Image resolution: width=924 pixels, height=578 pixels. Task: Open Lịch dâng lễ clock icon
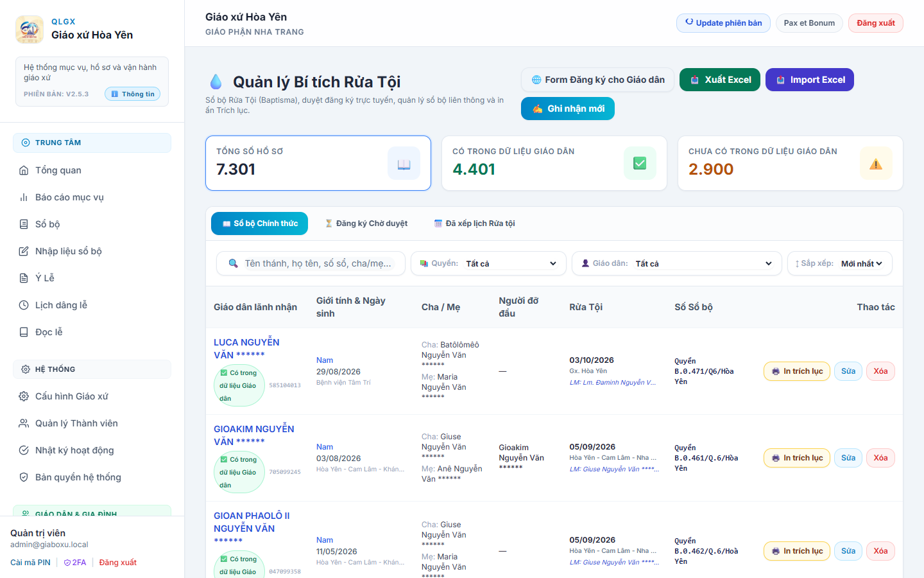(x=24, y=305)
